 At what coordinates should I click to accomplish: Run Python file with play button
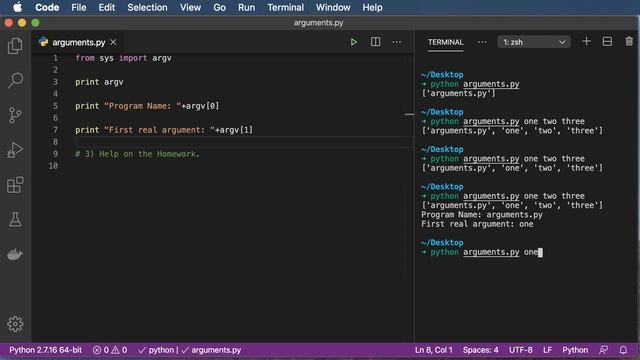[354, 42]
